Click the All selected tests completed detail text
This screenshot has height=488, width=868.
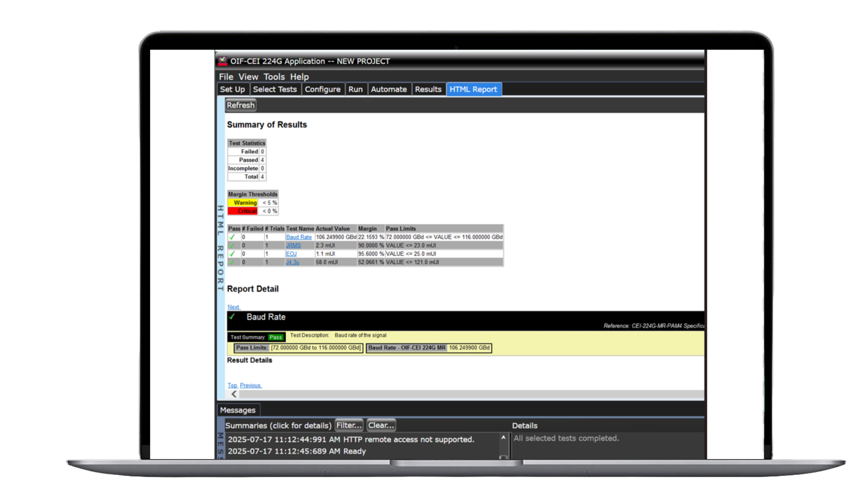566,438
